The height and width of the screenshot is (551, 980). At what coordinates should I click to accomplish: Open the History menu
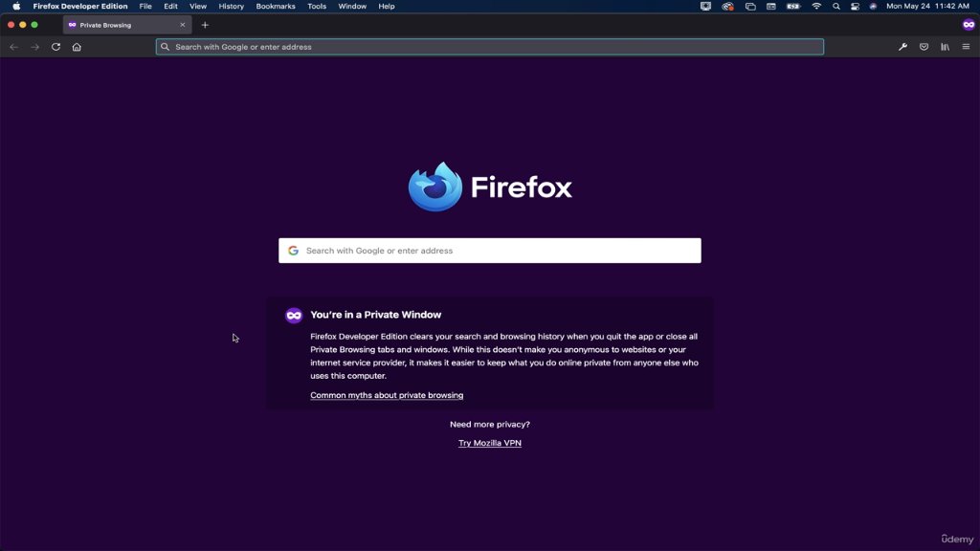tap(232, 7)
